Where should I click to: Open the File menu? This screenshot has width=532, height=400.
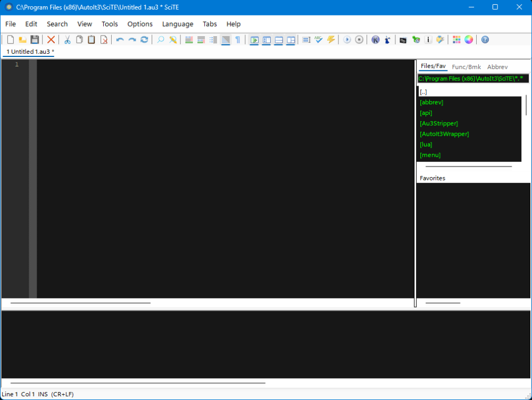coord(11,24)
